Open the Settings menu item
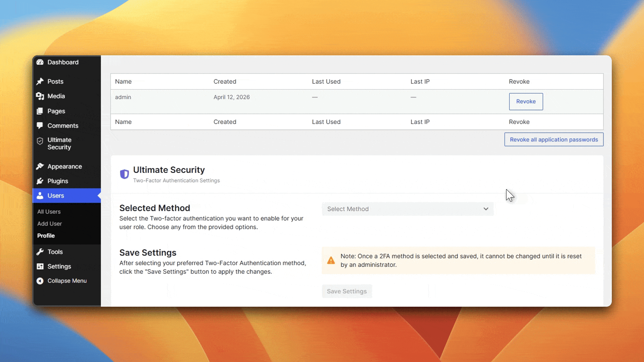Screen dimensions: 644x362 66,266
